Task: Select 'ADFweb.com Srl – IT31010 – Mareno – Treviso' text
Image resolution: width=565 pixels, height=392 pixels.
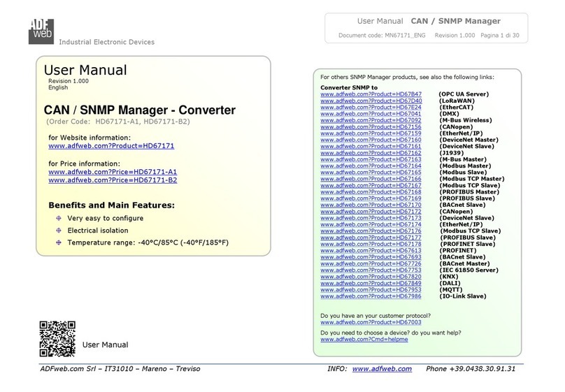Action: [x=120, y=369]
